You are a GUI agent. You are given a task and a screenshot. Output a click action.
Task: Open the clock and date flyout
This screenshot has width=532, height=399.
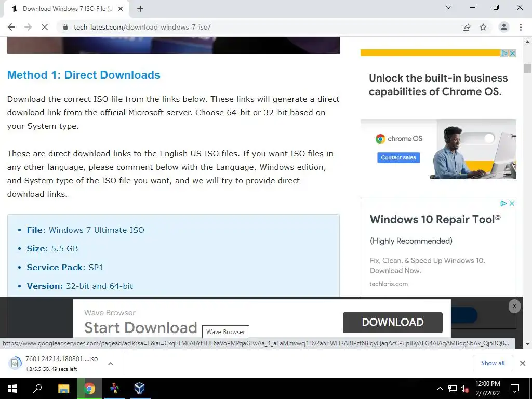pos(487,389)
